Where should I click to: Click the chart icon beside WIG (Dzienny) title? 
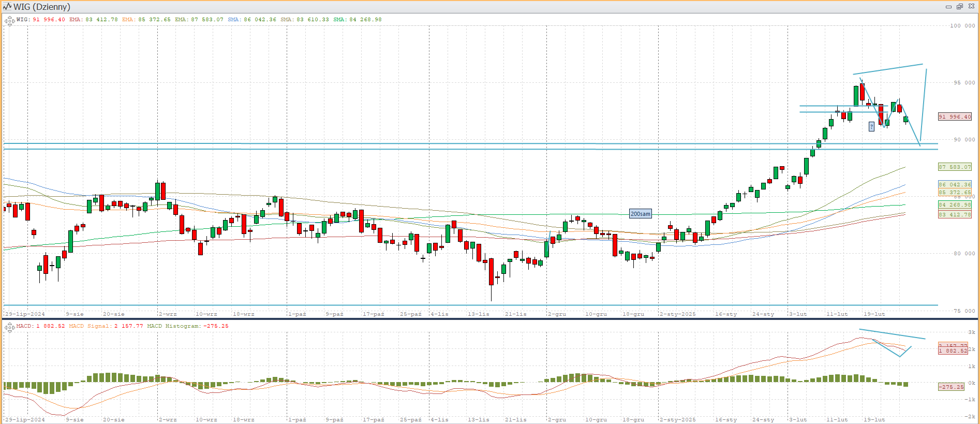(x=7, y=7)
